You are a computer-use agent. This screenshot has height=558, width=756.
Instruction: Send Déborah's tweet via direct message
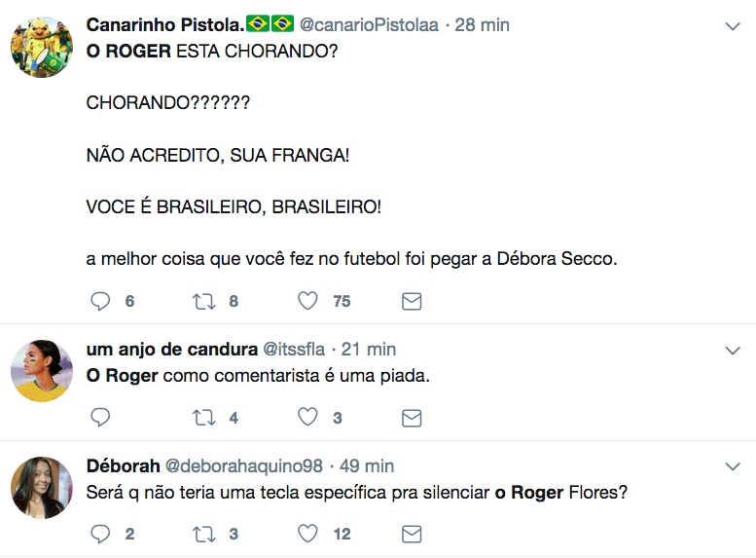[412, 534]
